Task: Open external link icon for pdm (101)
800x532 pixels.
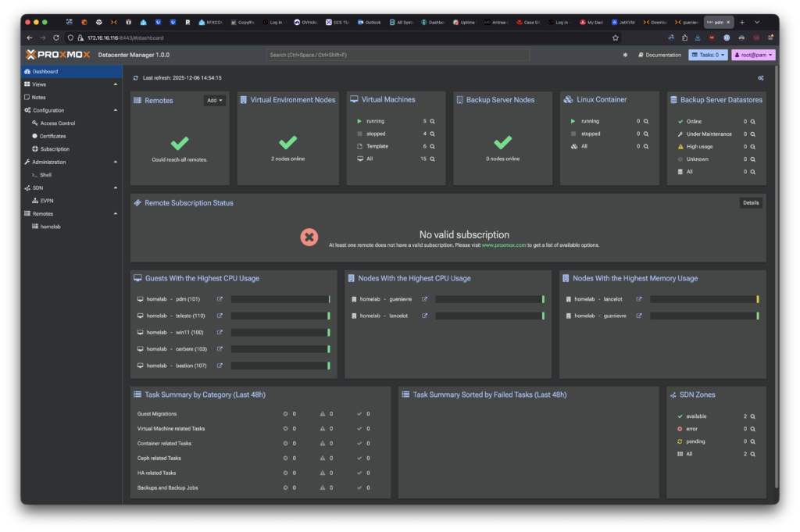Action: [x=220, y=299]
